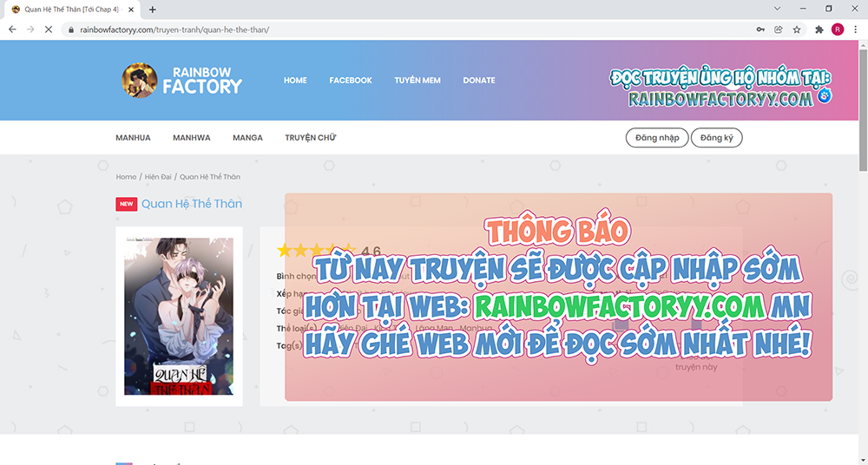
Task: Click the Đăng nhập button
Action: click(x=657, y=138)
